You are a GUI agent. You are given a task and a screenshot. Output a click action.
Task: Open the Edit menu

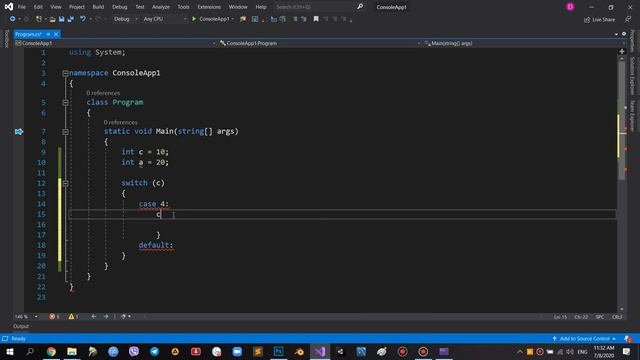coord(38,7)
